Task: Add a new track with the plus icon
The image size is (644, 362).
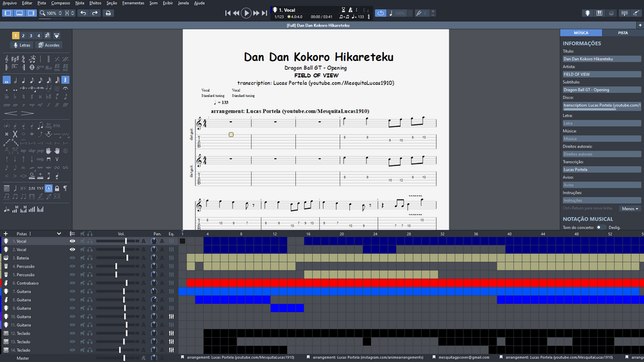Action: (x=6, y=233)
